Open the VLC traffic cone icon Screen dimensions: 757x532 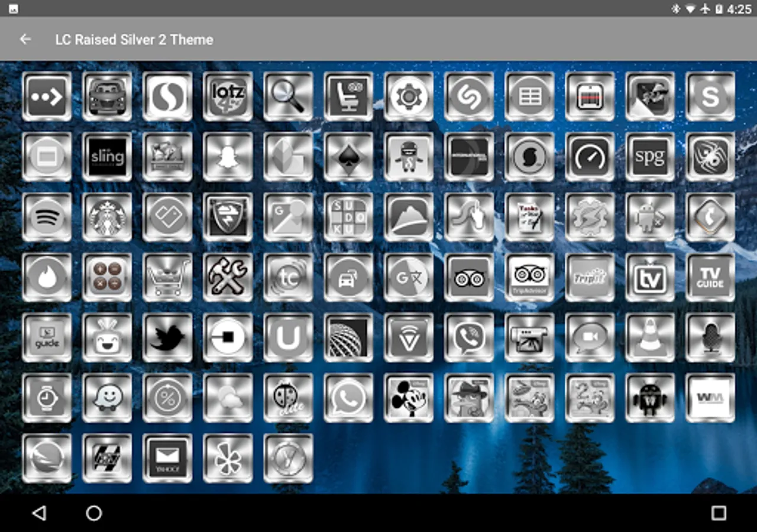coord(650,338)
